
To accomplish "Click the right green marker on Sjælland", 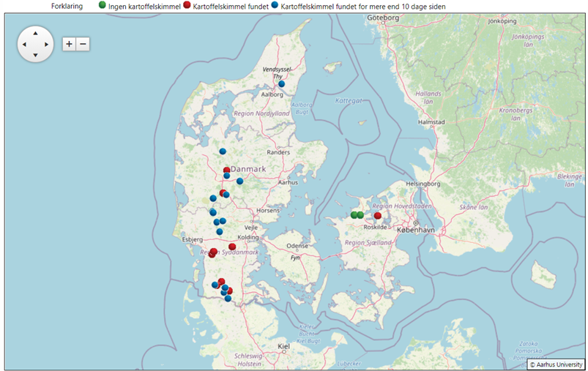I will tap(360, 215).
